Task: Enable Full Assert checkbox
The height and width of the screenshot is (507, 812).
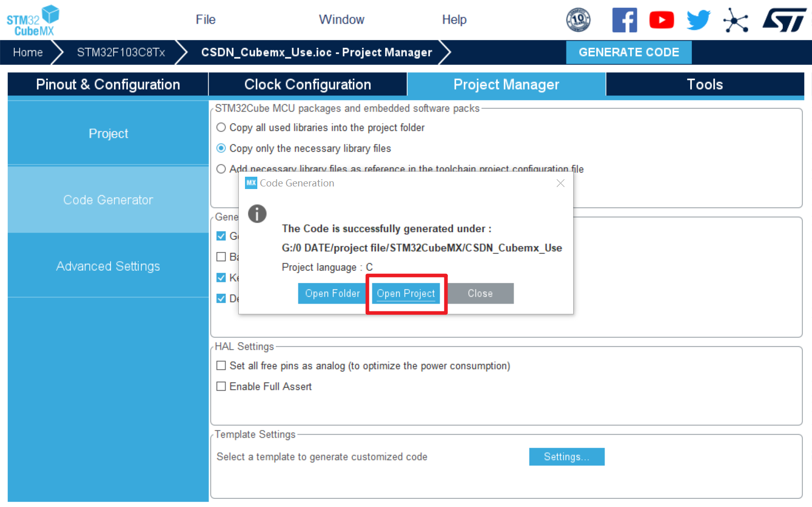Action: click(221, 386)
